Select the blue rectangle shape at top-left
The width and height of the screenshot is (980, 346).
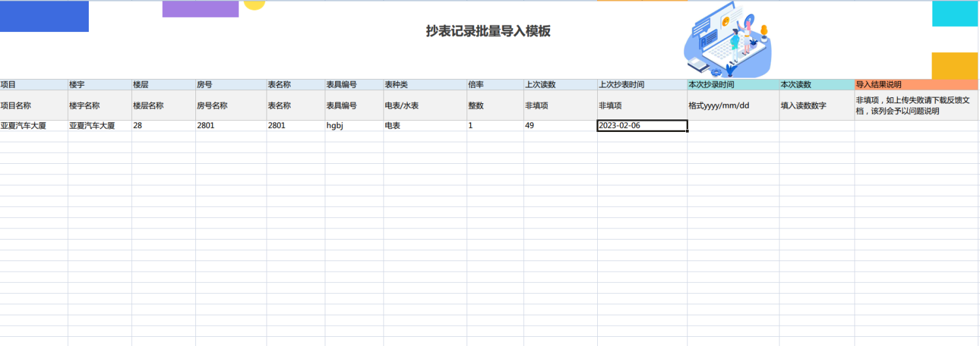point(44,16)
